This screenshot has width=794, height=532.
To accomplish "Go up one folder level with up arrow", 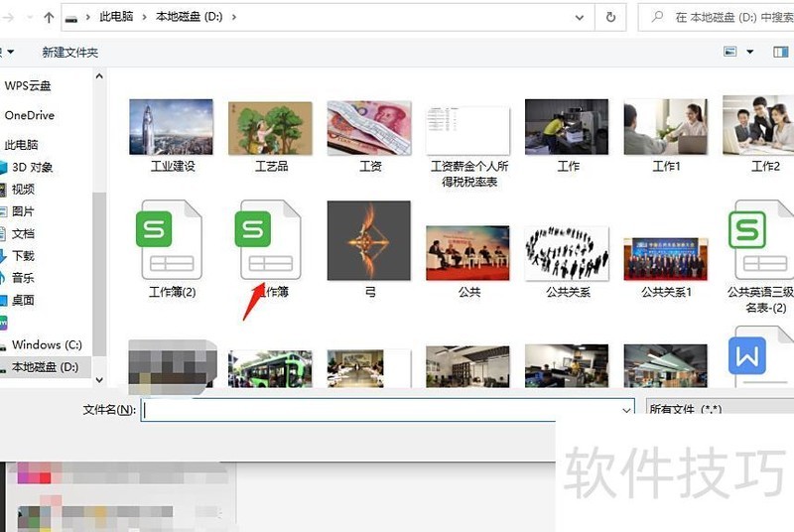I will click(x=49, y=17).
